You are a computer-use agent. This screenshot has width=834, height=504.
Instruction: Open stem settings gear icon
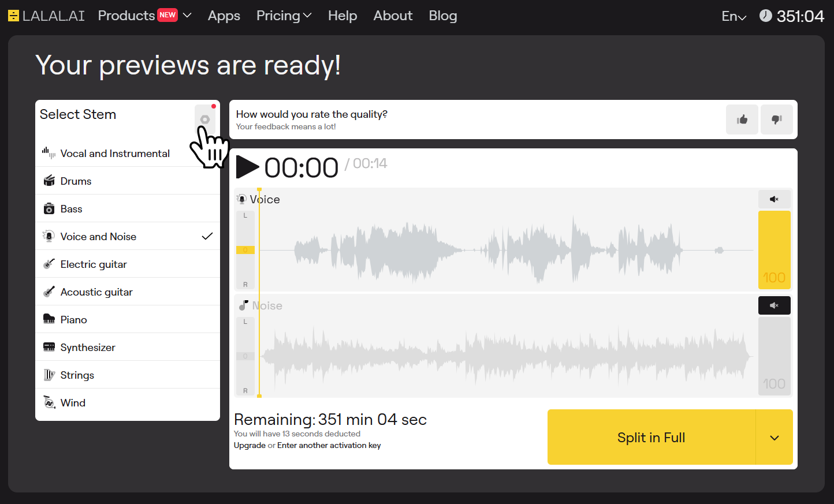pyautogui.click(x=204, y=120)
